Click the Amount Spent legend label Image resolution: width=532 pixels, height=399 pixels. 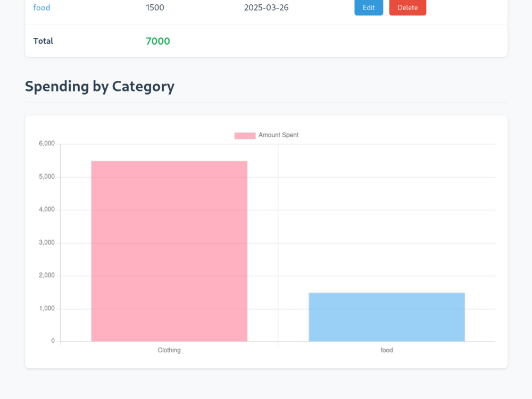pos(278,135)
